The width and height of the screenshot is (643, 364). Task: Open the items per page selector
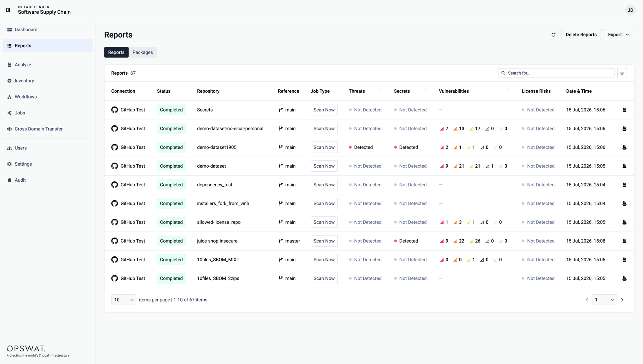tap(124, 300)
